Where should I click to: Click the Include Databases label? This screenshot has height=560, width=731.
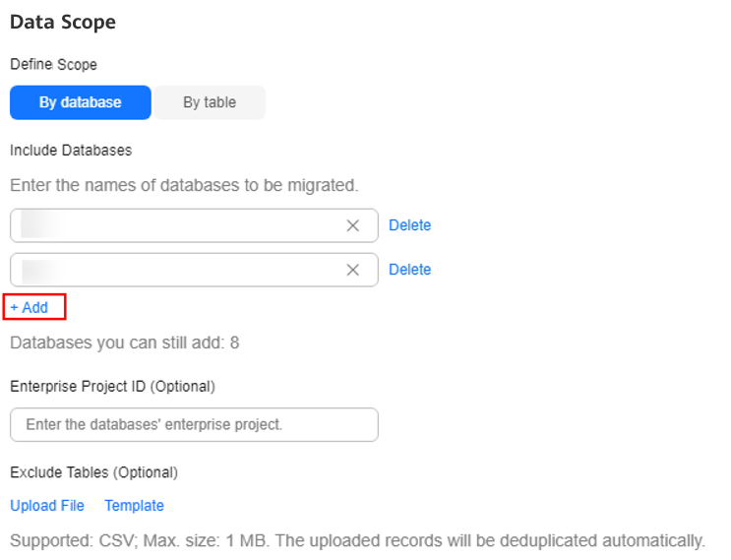click(71, 151)
